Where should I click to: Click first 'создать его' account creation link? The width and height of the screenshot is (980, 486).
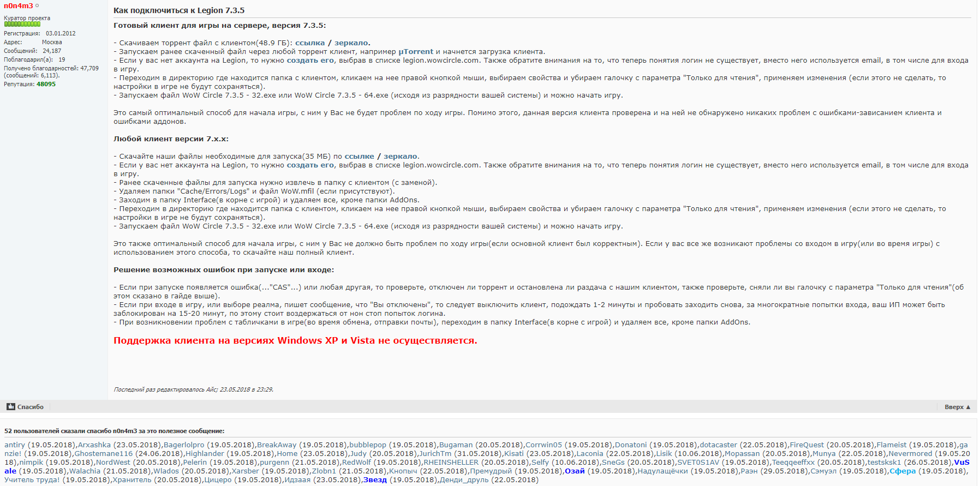coord(310,61)
